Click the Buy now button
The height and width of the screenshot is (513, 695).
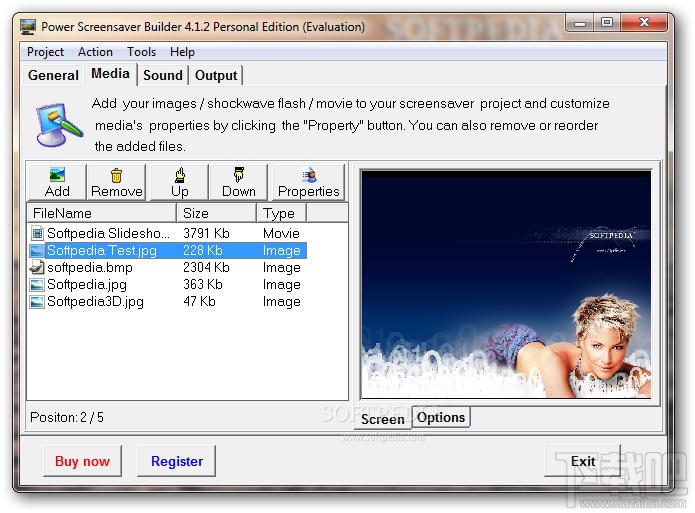[x=82, y=461]
